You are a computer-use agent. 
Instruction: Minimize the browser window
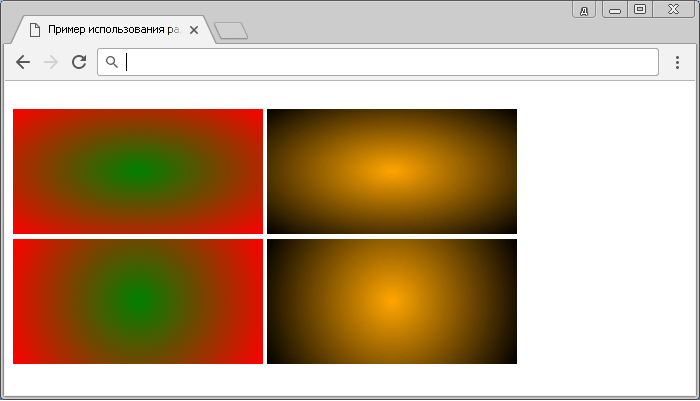pyautogui.click(x=615, y=10)
